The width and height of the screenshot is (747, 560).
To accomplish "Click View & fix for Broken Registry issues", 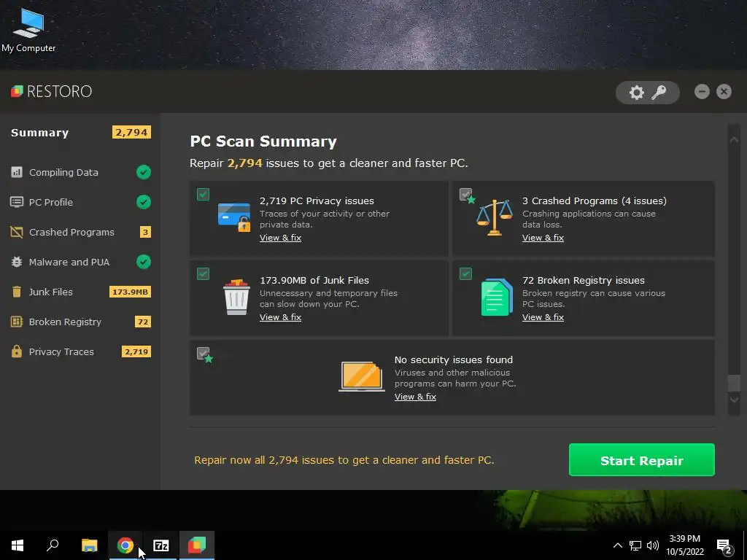I will [543, 317].
